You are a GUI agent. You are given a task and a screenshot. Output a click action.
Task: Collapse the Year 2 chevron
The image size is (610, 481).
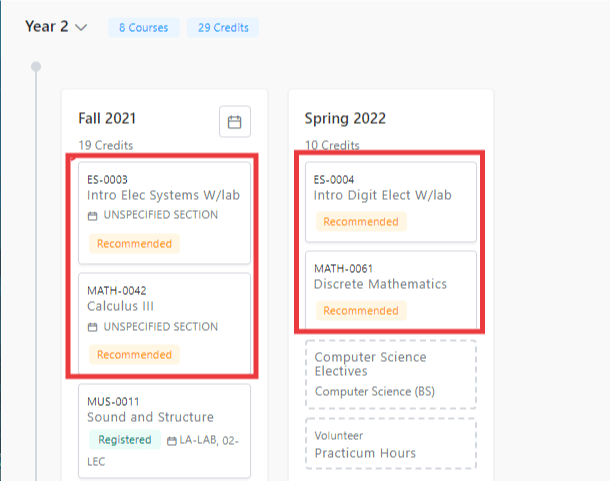[x=81, y=28]
